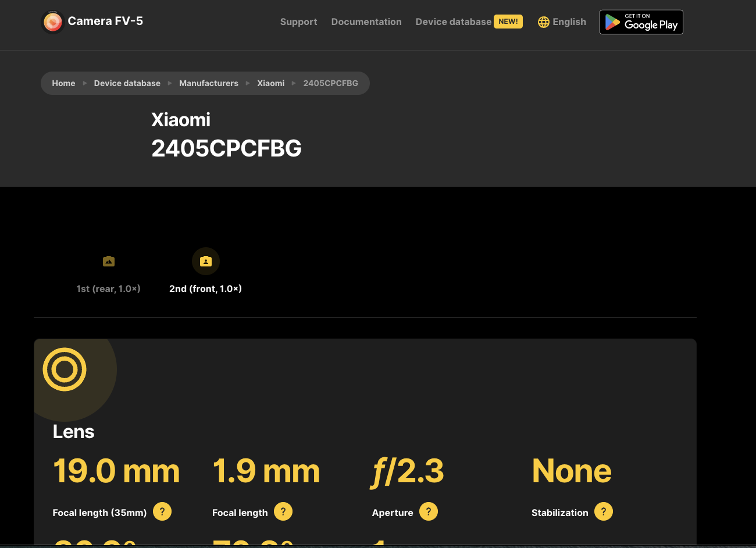Go to Home in breadcrumb
The width and height of the screenshot is (756, 548).
[x=63, y=83]
